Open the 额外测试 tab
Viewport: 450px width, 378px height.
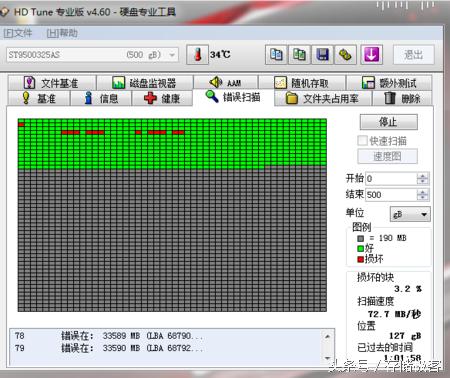pos(389,83)
